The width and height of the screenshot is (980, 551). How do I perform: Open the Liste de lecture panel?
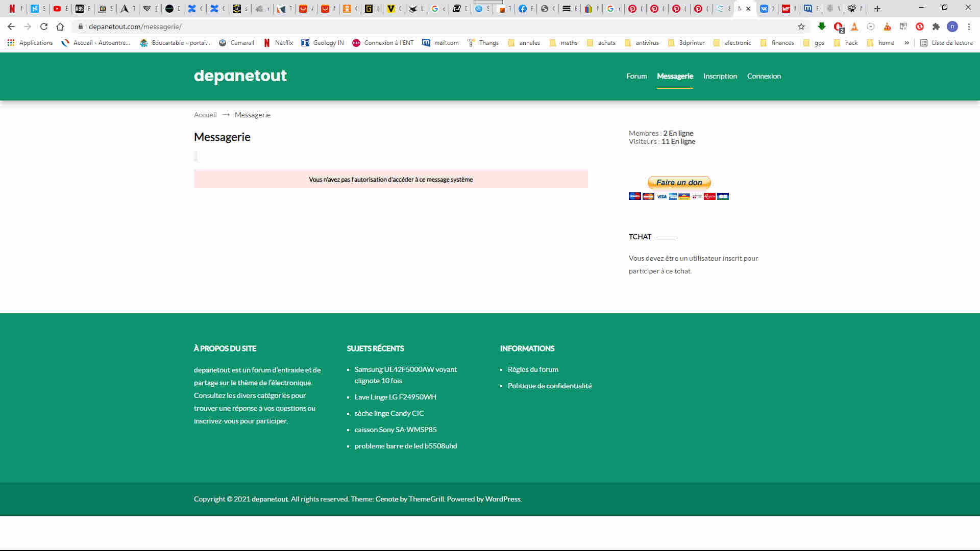tap(946, 43)
